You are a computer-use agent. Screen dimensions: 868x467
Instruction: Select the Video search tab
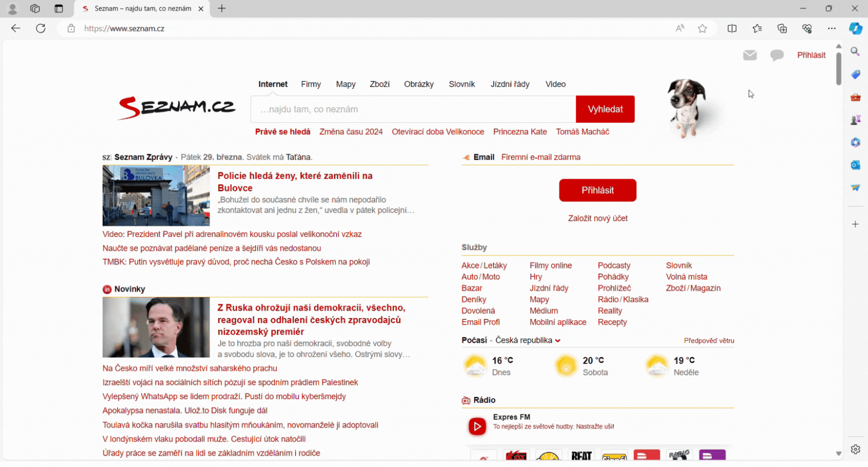click(556, 84)
